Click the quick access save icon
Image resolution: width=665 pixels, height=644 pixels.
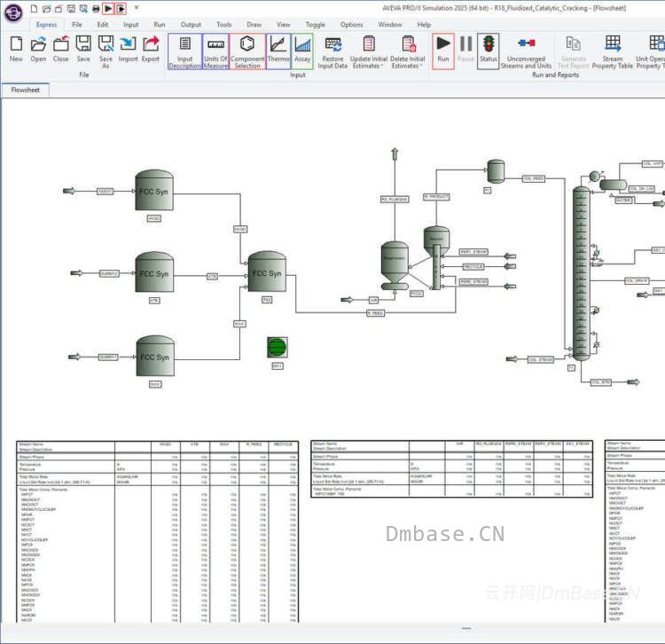click(x=71, y=9)
